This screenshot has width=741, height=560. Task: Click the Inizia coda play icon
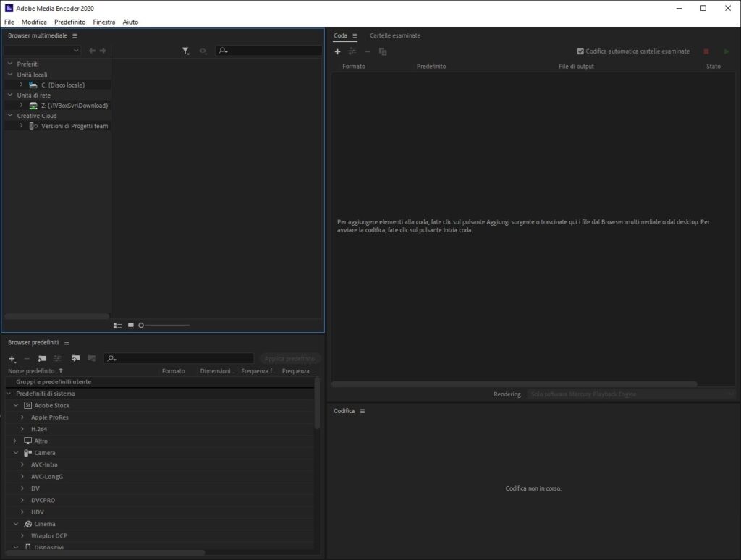click(x=727, y=51)
